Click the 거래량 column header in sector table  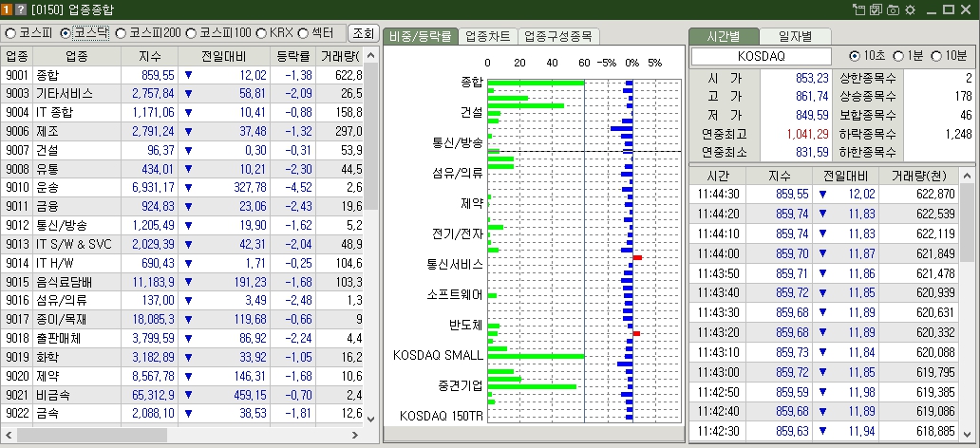pos(340,56)
